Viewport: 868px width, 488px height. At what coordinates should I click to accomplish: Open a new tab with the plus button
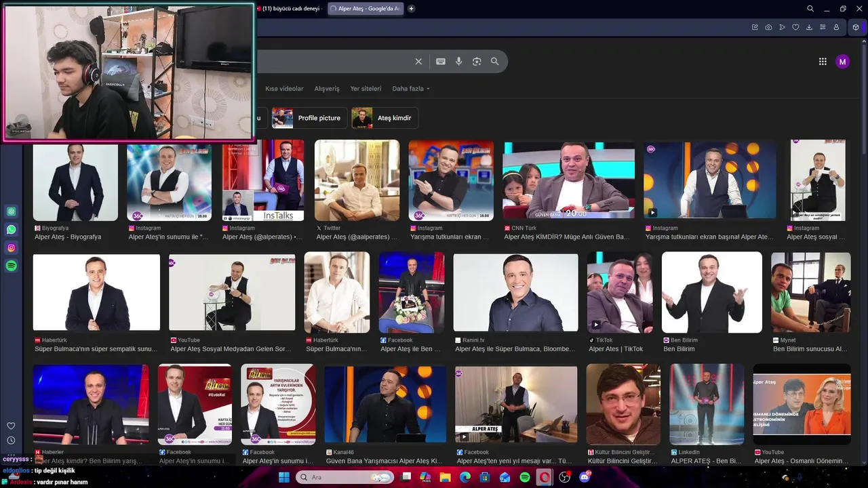[x=411, y=9]
